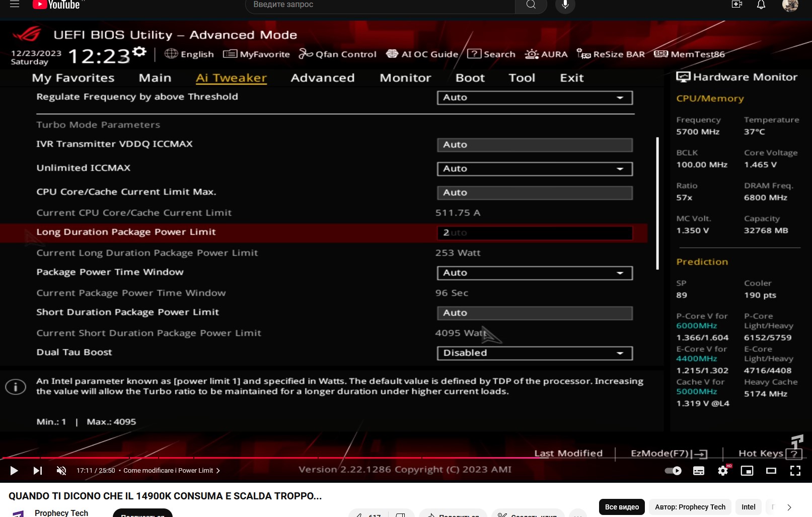This screenshot has height=517, width=812.
Task: Click the Hardware Monitor screen icon
Action: (x=683, y=77)
